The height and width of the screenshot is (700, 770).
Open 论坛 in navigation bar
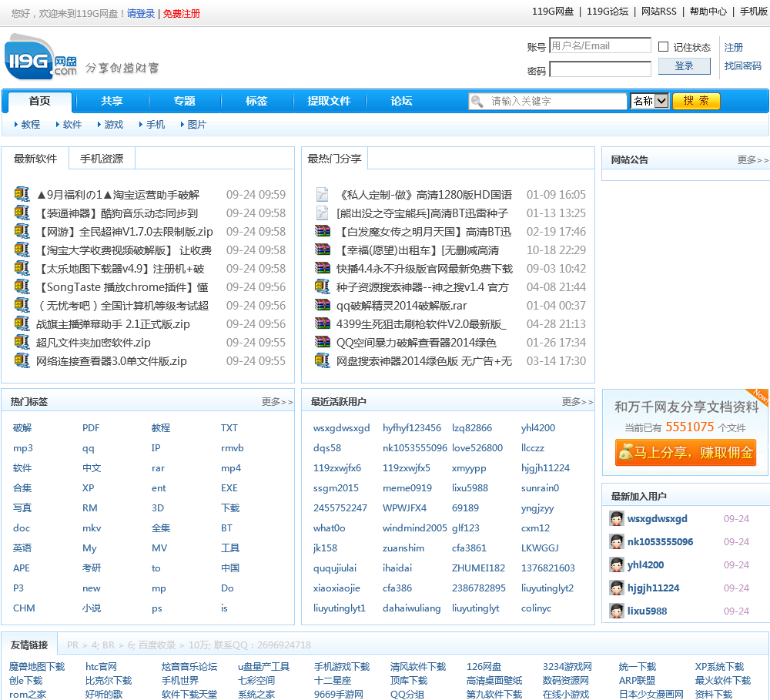tap(401, 101)
